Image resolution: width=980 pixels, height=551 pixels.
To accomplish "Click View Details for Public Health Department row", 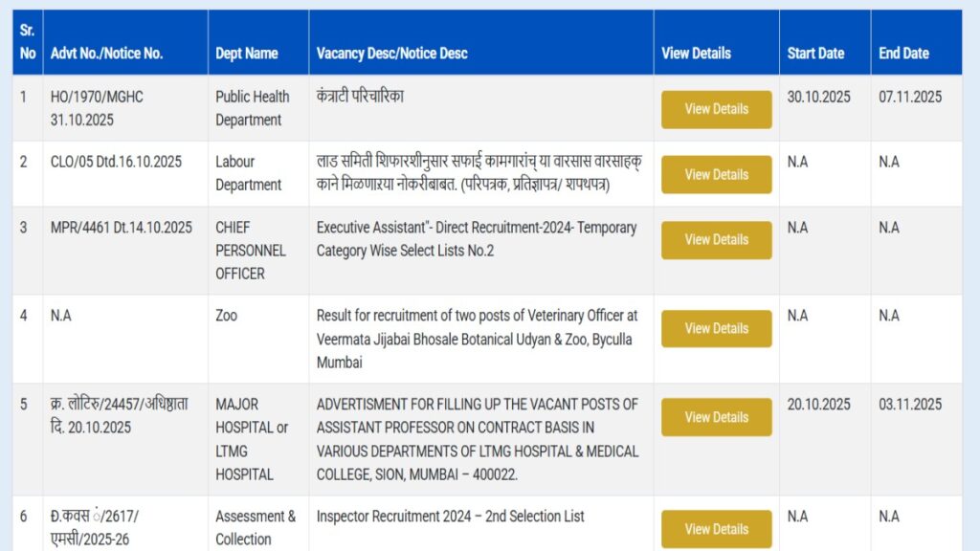I will point(716,109).
